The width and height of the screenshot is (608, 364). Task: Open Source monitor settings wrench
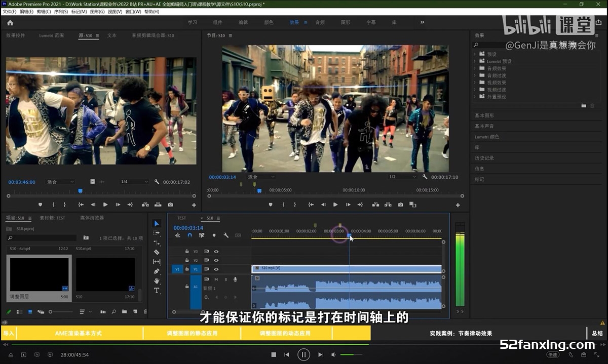click(157, 182)
